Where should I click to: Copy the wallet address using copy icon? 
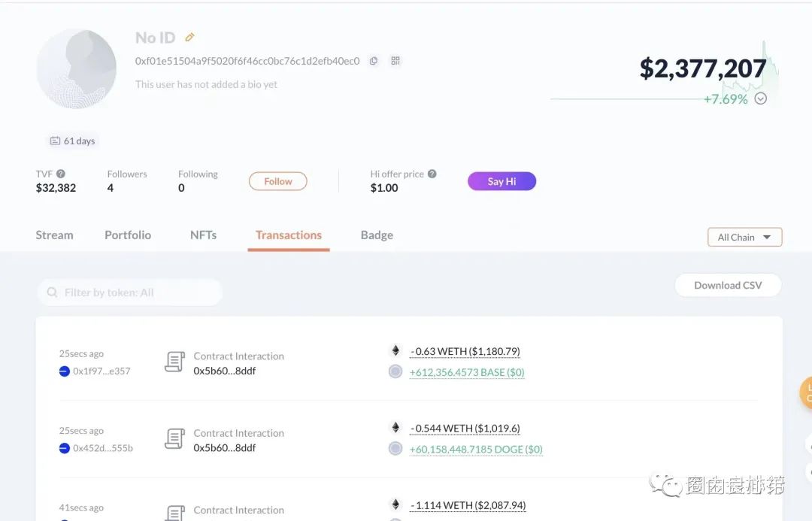[x=374, y=61]
